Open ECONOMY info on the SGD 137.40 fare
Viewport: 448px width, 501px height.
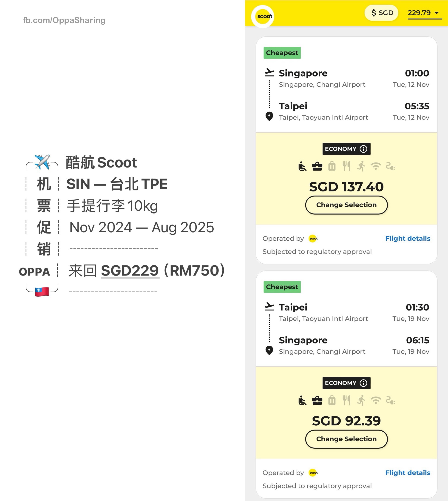[363, 149]
